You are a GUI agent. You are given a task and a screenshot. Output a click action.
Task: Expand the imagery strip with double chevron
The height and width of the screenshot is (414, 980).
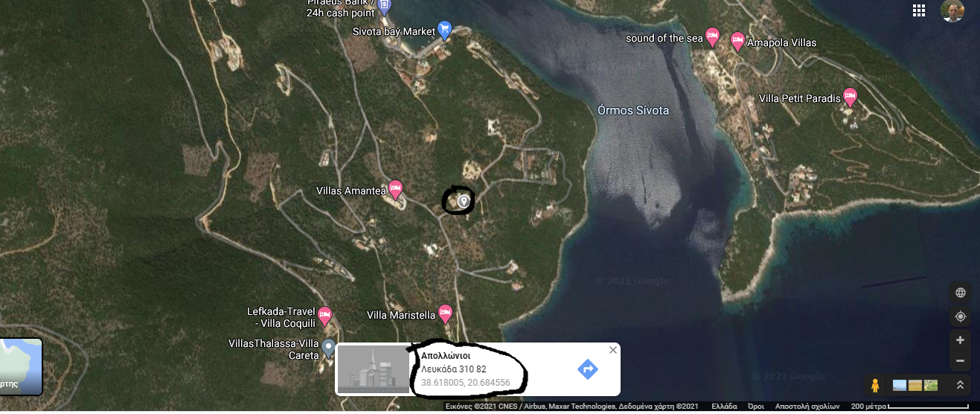click(x=960, y=385)
